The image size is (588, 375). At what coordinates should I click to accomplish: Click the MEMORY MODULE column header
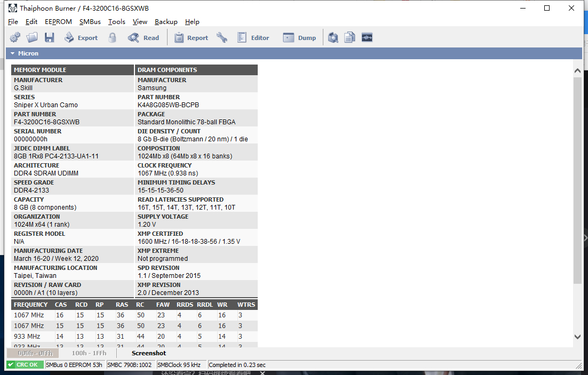point(73,70)
